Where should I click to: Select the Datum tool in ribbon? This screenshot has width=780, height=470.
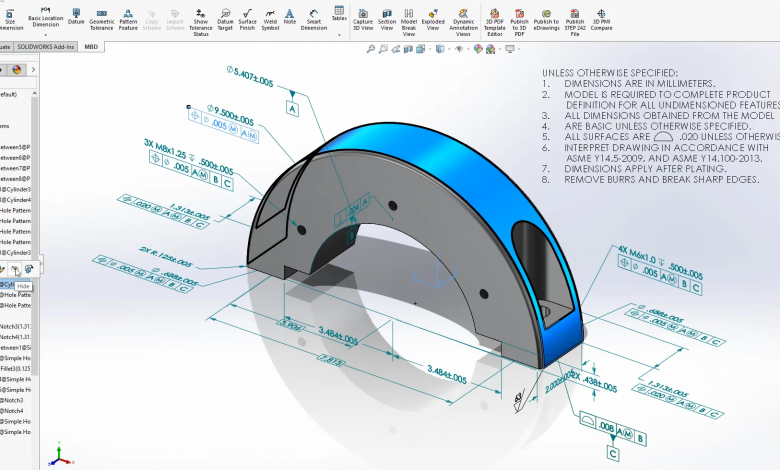pos(76,16)
